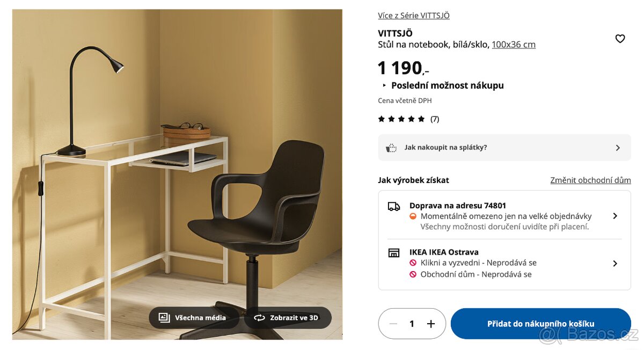Increase quantity with the plus icon

(x=430, y=324)
